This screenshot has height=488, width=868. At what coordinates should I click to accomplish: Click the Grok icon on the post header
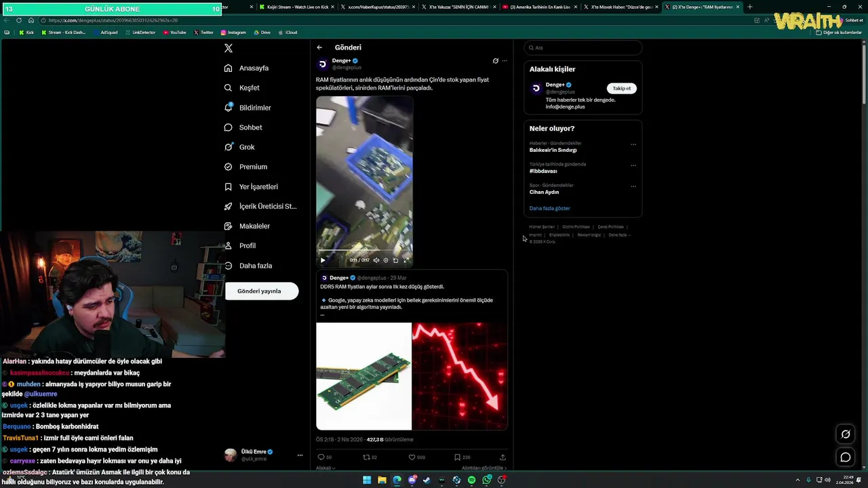tap(495, 61)
